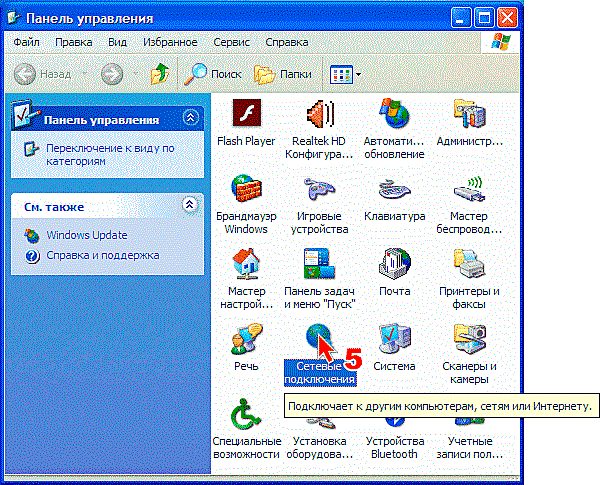Toggle the Папки folders pane button
This screenshot has height=485, width=600.
pos(283,74)
